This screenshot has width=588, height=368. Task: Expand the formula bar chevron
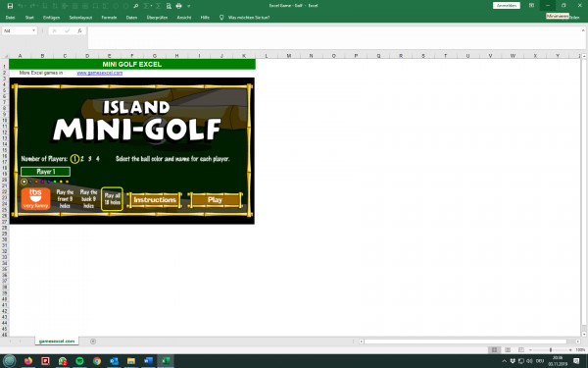point(583,30)
